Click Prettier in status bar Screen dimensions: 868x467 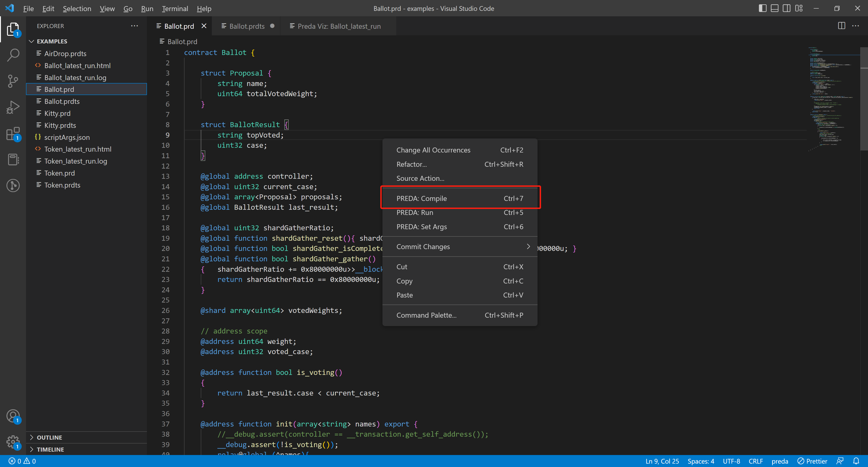812,461
